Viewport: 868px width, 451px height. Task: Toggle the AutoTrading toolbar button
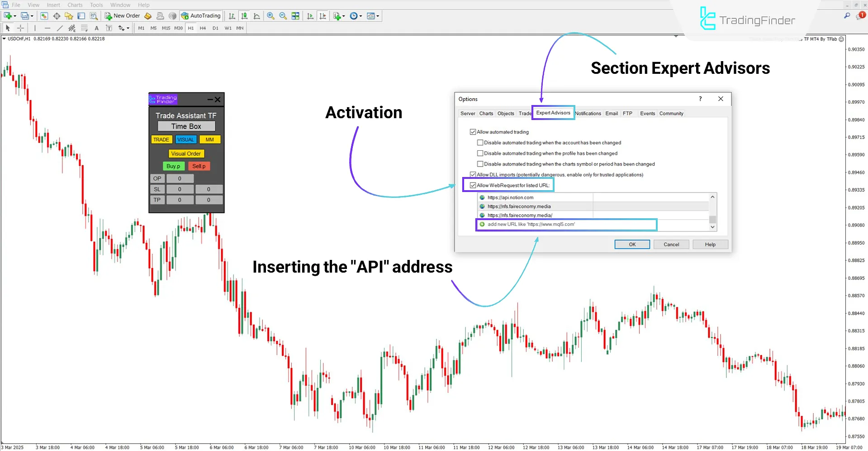(201, 16)
